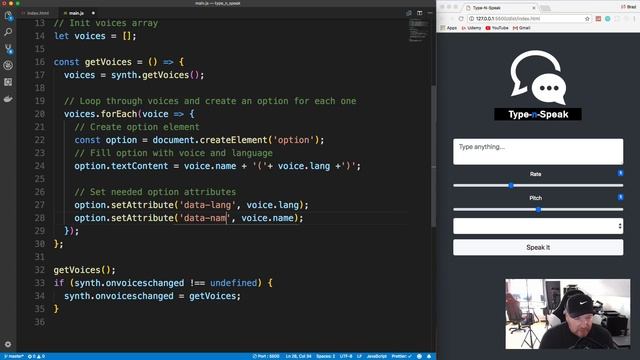
Task: Open the Explorer icon in activity bar
Action: coord(8,16)
